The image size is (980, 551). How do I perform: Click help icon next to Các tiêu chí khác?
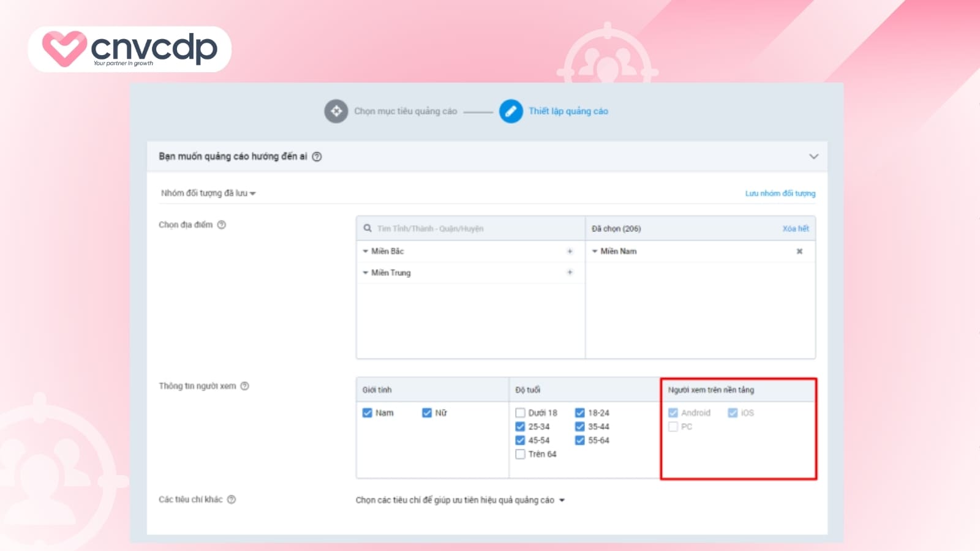click(x=232, y=500)
